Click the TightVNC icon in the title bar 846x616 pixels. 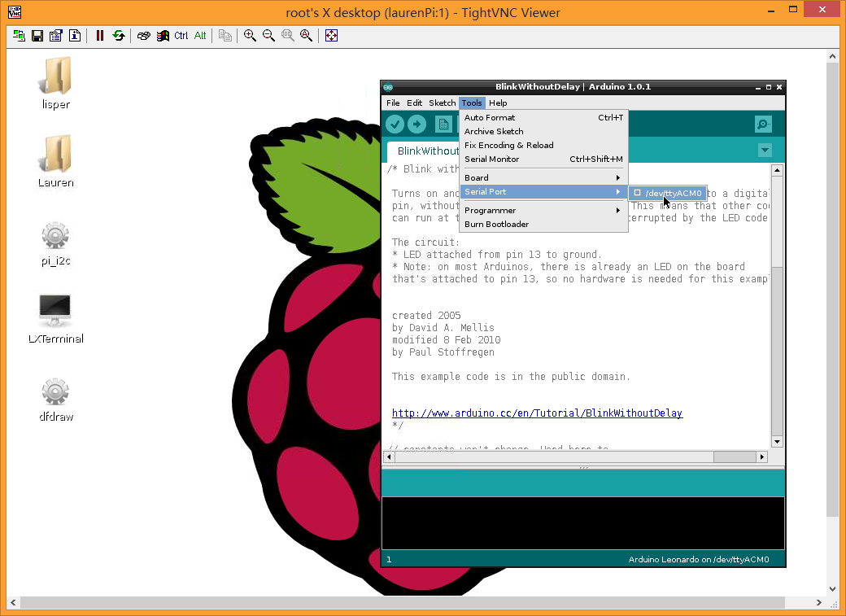pos(15,12)
